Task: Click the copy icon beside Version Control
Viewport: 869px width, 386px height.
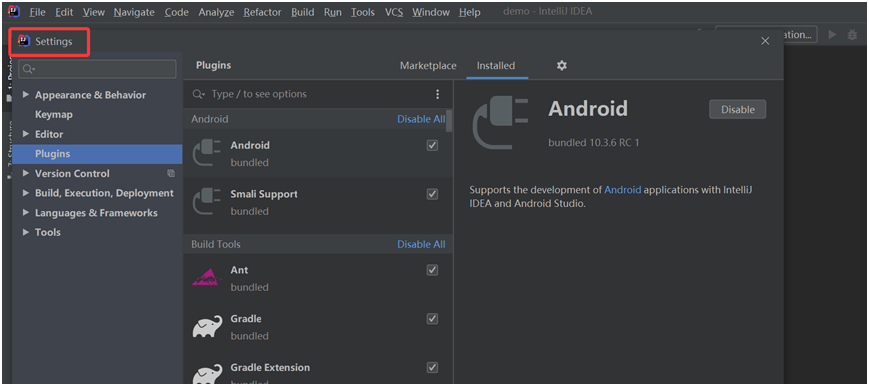Action: (x=171, y=173)
